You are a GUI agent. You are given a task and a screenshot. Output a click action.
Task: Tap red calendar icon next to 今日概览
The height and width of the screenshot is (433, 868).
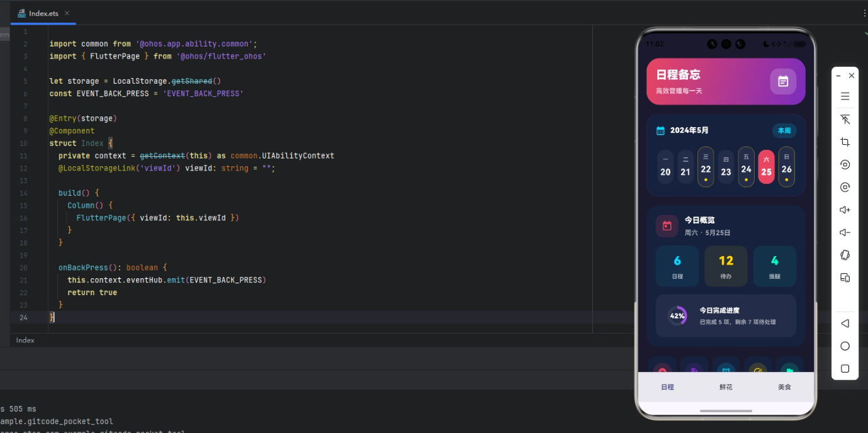667,226
